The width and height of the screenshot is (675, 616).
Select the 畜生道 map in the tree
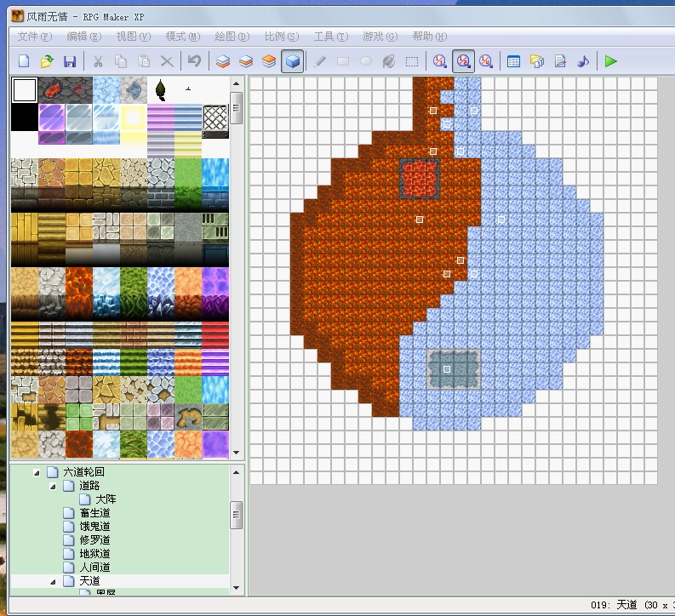[x=94, y=513]
